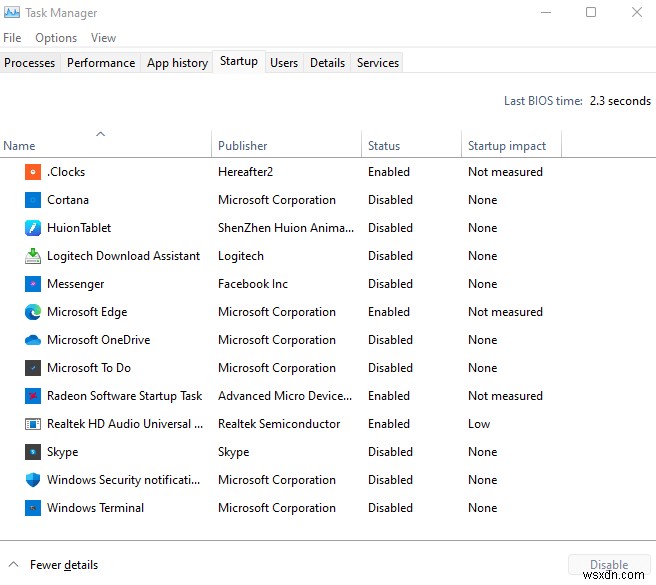Collapse view with Fewer details chevron

pos(13,564)
